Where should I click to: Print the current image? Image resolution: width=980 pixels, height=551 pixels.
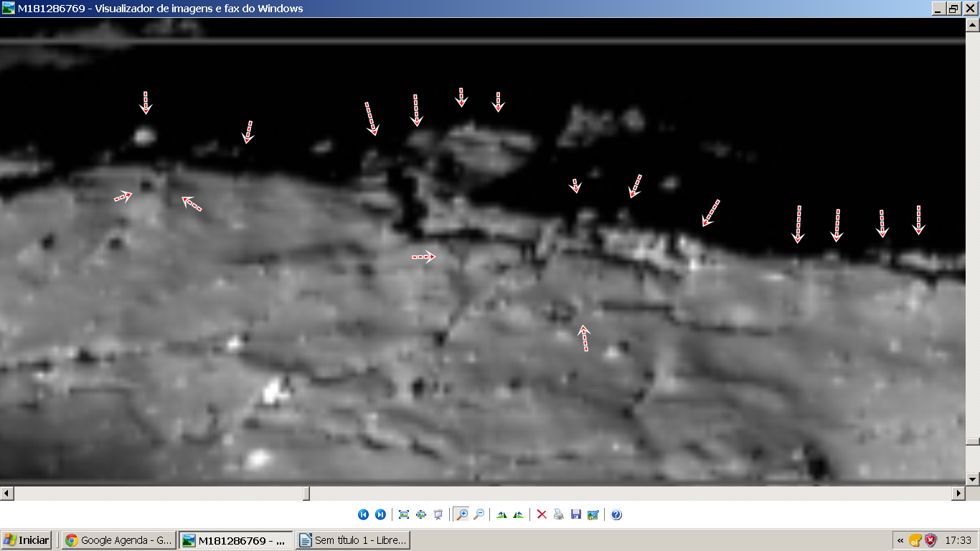[x=559, y=514]
